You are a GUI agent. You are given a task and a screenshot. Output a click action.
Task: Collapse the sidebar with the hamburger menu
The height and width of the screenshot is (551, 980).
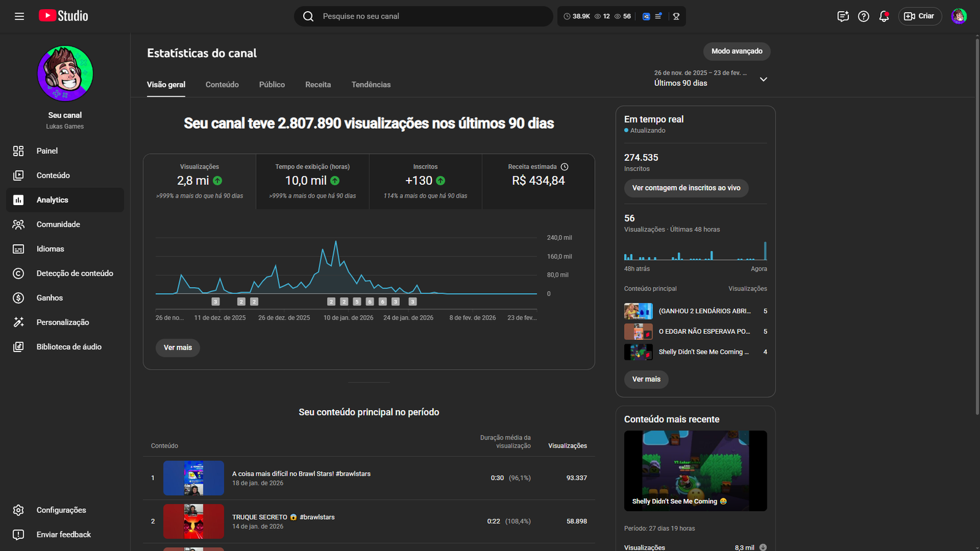coord(20,17)
